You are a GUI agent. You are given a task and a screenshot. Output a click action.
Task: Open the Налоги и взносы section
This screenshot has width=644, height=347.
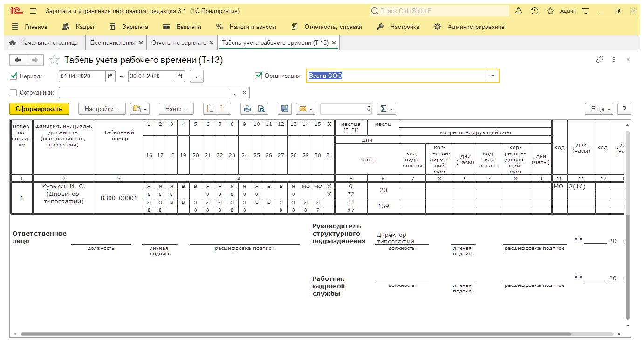[x=246, y=27]
